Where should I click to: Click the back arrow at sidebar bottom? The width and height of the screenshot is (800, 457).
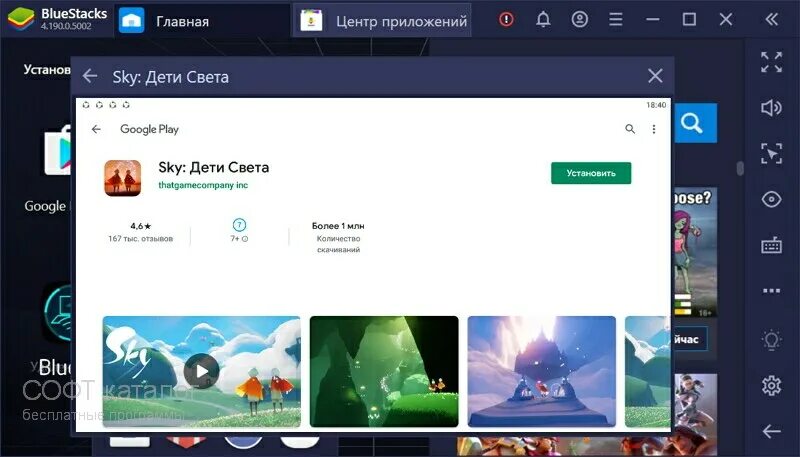pyautogui.click(x=771, y=431)
